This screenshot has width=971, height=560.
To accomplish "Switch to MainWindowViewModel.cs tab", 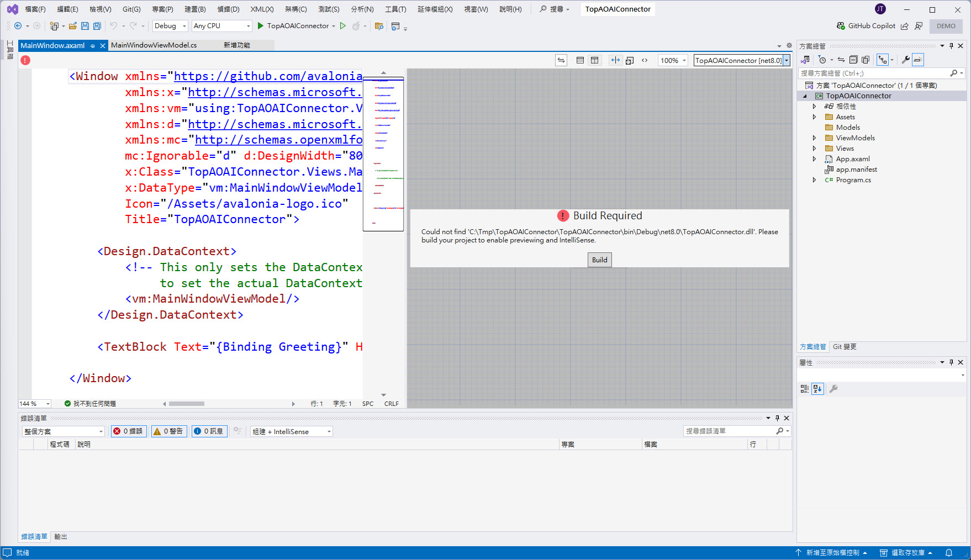I will (x=154, y=45).
